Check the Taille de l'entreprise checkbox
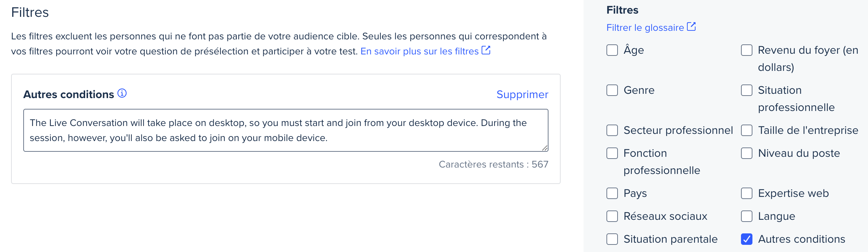Screen dimensions: 868x252 pyautogui.click(x=747, y=130)
